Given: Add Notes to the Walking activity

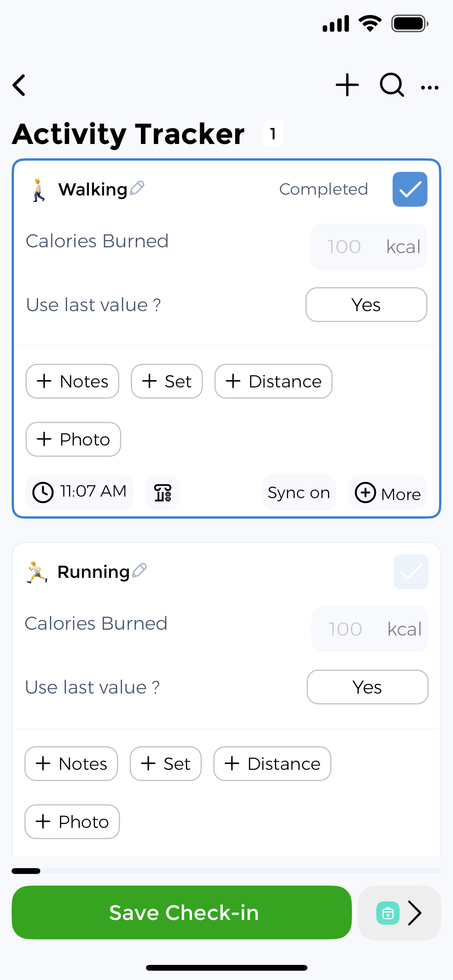Looking at the screenshot, I should coord(72,381).
